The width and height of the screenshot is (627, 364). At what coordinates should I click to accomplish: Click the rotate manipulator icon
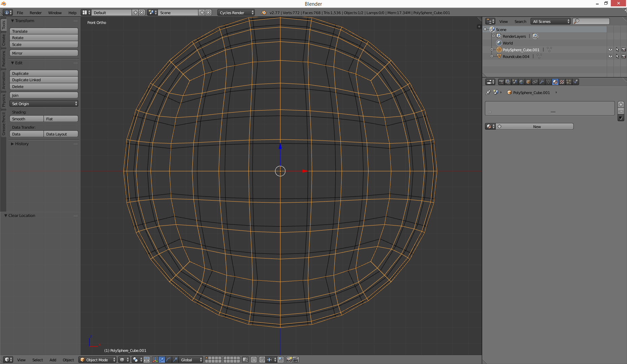[168, 360]
